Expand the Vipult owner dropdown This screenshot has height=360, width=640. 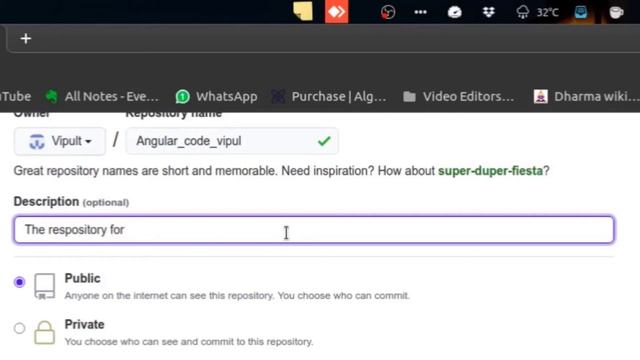pos(60,141)
